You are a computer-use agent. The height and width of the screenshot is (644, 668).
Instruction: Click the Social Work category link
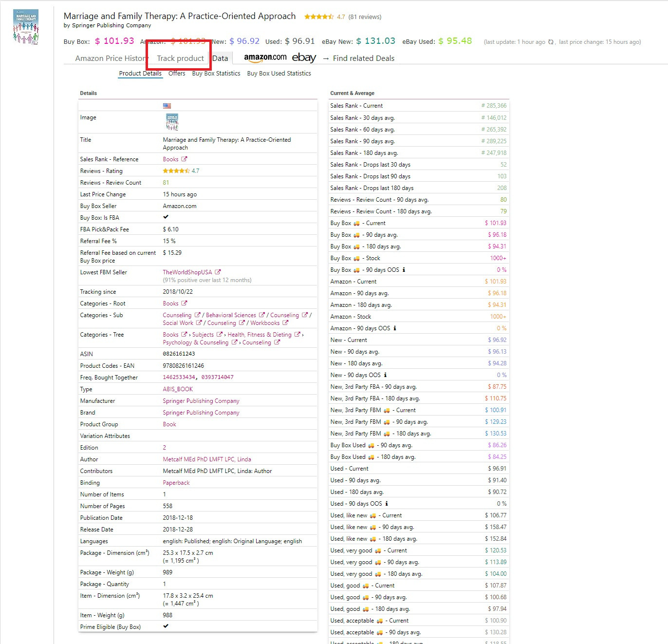click(x=178, y=323)
